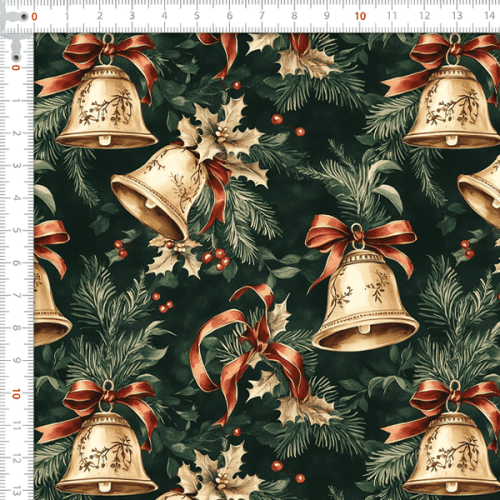Click number 14 on the horizontal ruler
Viewport: 500px width, 500px height.
click(489, 16)
